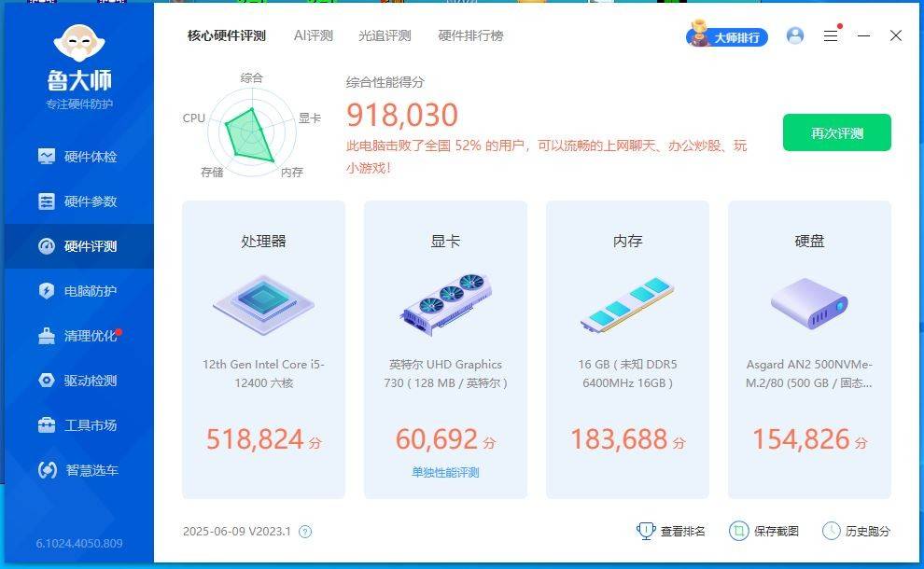
Task: Click the 处理器 card title
Action: click(x=263, y=241)
